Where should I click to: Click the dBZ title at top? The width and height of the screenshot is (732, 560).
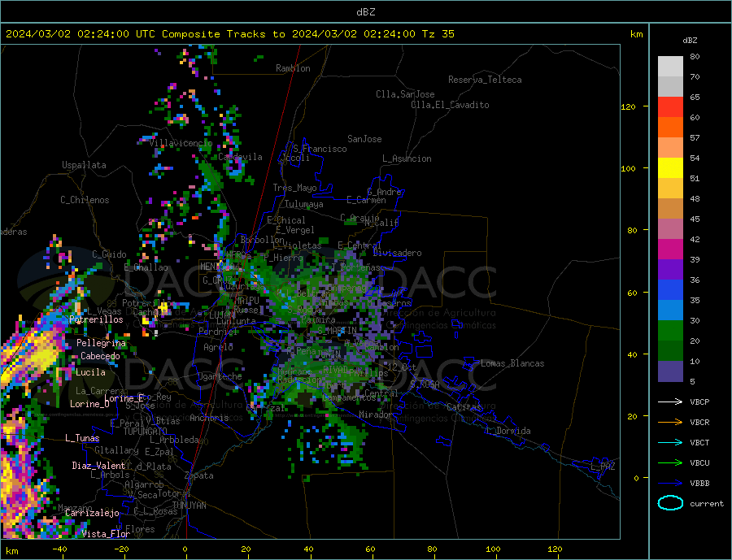pyautogui.click(x=365, y=12)
